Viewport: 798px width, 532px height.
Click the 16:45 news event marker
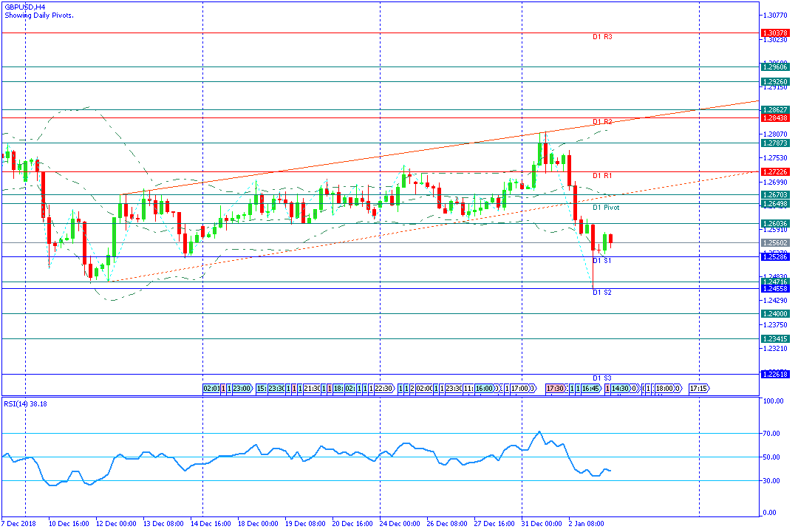[590, 389]
